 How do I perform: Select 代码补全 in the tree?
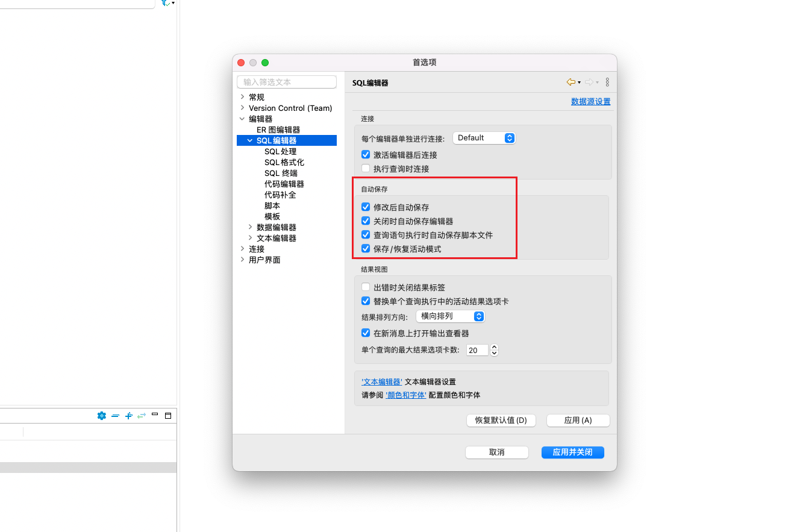[280, 195]
